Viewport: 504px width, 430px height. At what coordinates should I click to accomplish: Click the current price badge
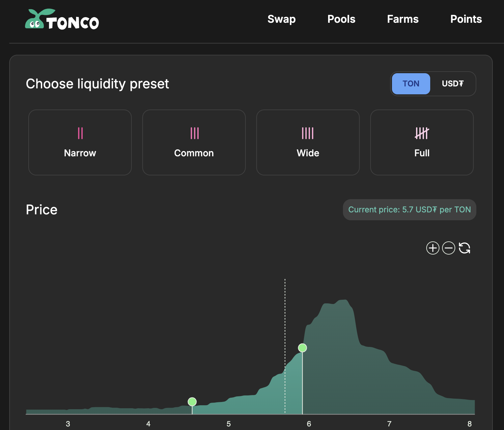tap(409, 210)
